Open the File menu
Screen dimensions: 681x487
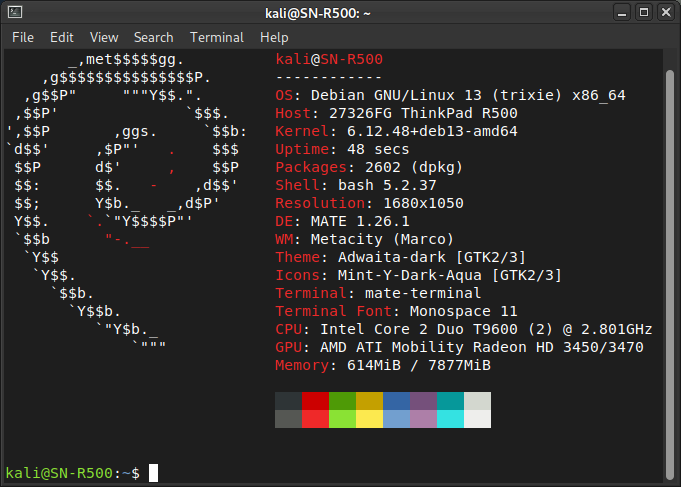pos(23,37)
